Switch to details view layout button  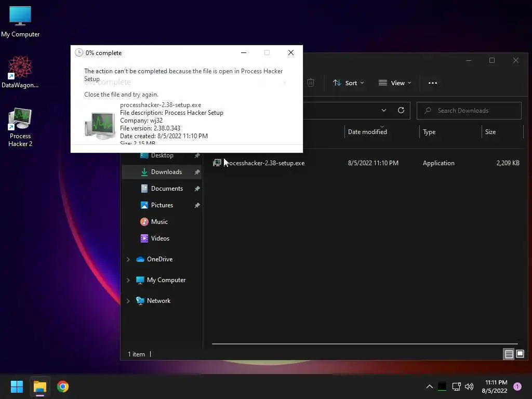(509, 354)
